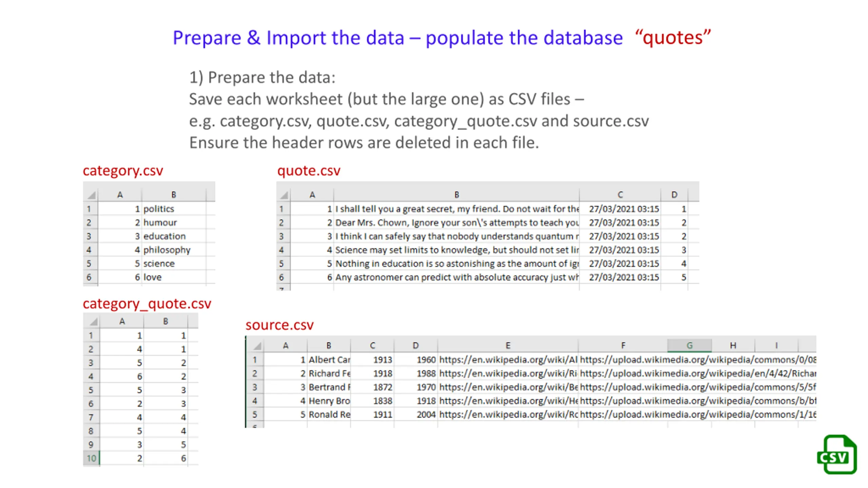The height and width of the screenshot is (488, 868).
Task: Click the 'quote.csv' red heading
Action: (x=309, y=171)
